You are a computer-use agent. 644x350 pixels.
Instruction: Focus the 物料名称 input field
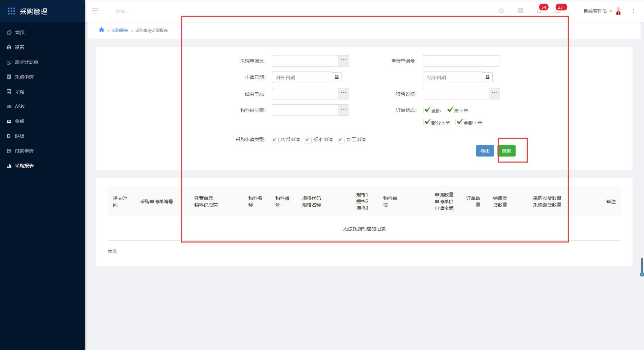click(455, 94)
